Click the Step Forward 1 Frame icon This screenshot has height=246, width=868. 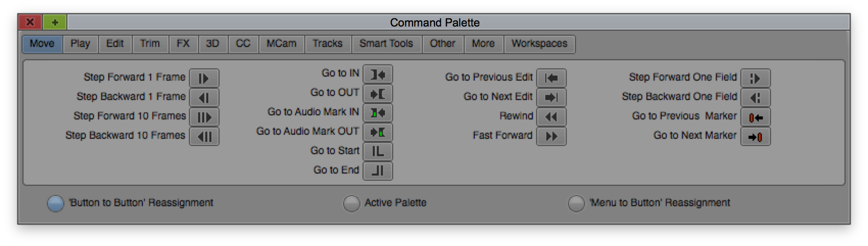pos(204,78)
